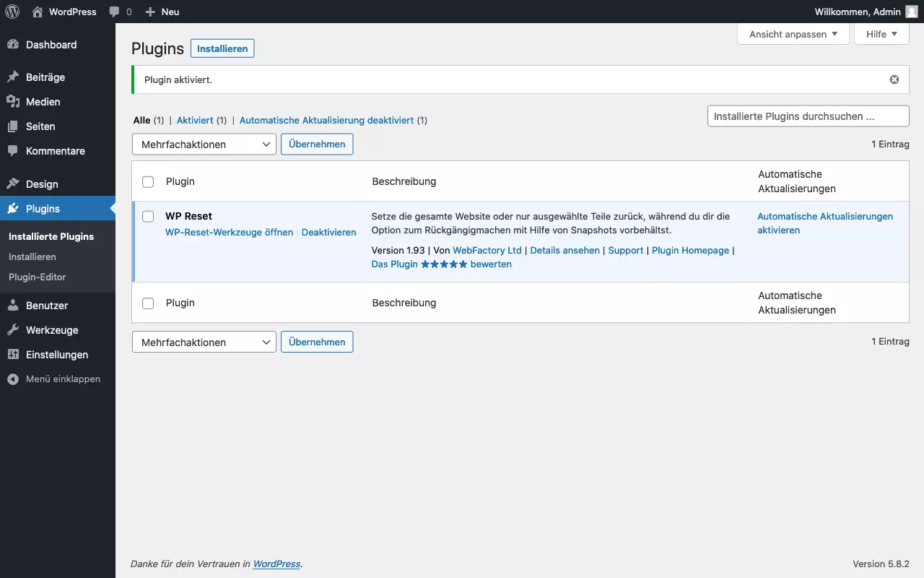Screen dimensions: 924x578
Task: Click the Design paintbrush icon
Action: pos(13,184)
